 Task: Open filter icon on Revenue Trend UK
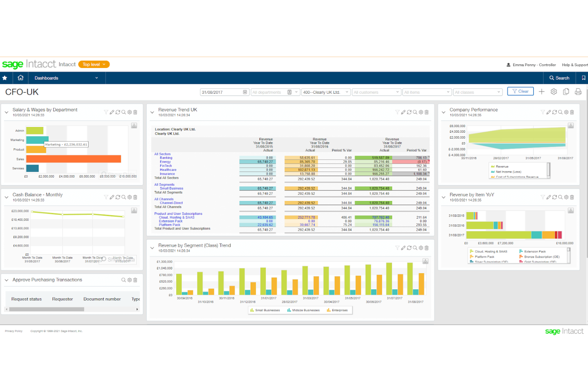(x=397, y=112)
